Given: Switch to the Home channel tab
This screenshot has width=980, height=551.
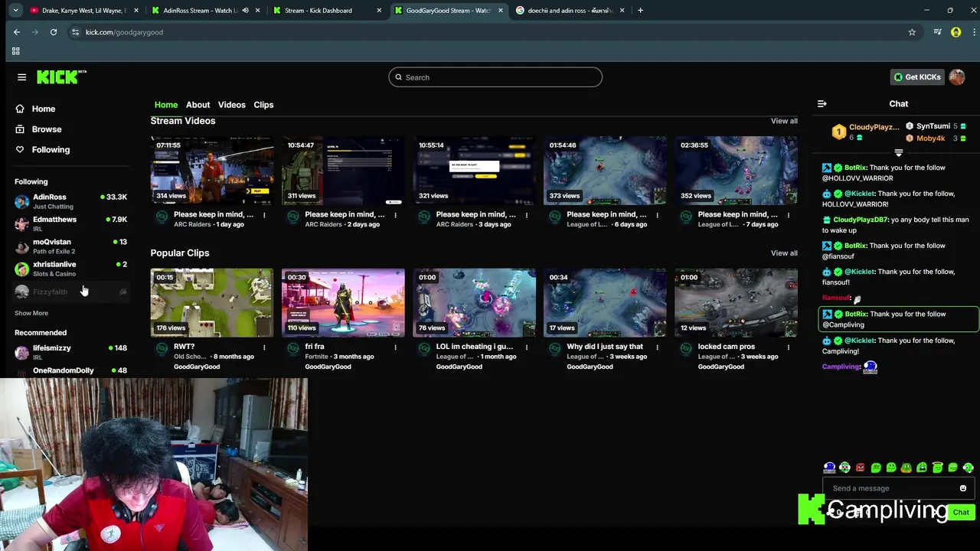Looking at the screenshot, I should click(166, 105).
